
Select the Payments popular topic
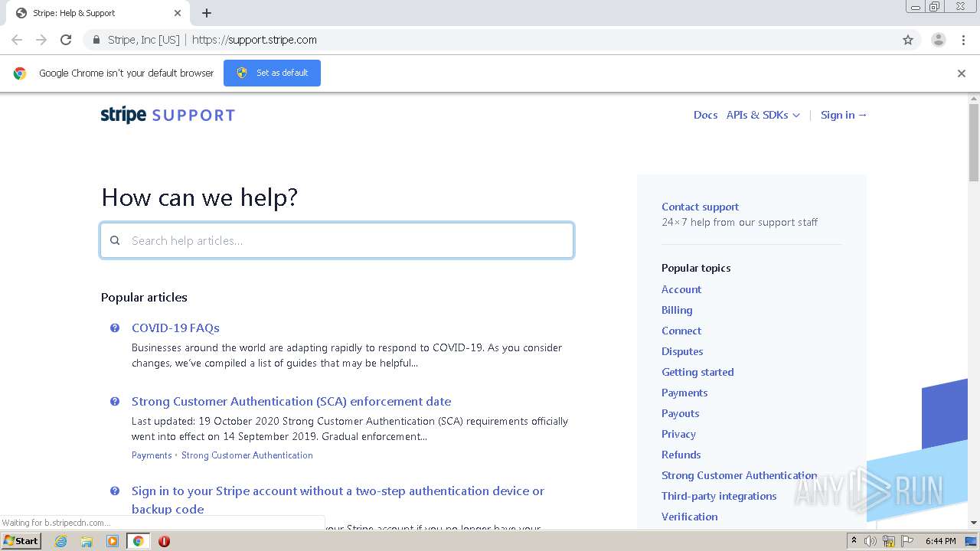[x=684, y=393]
